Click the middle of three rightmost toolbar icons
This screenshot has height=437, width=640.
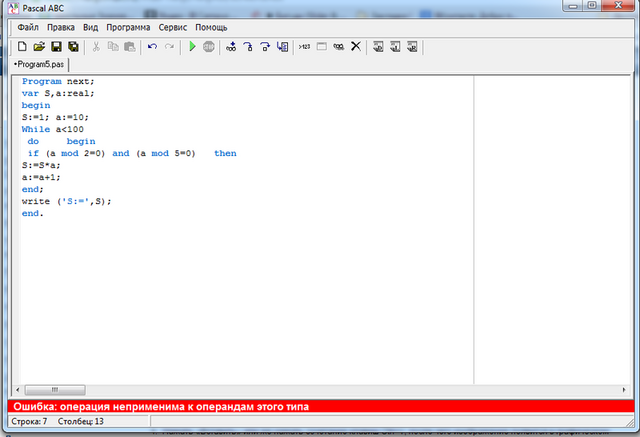(395, 47)
